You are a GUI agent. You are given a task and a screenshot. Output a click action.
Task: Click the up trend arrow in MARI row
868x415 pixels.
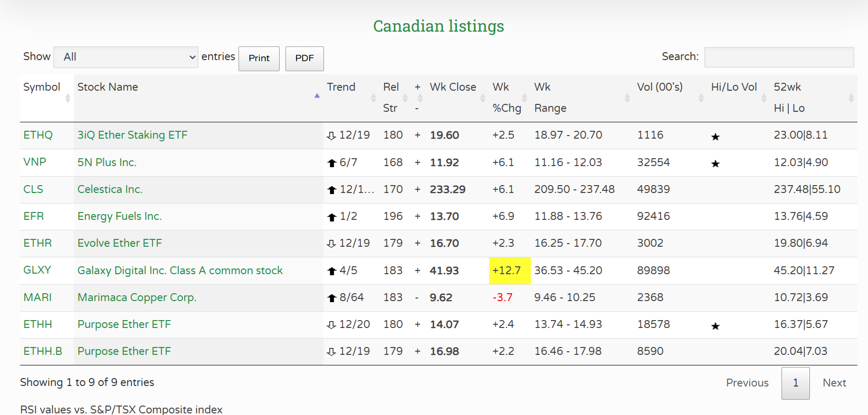coord(332,298)
